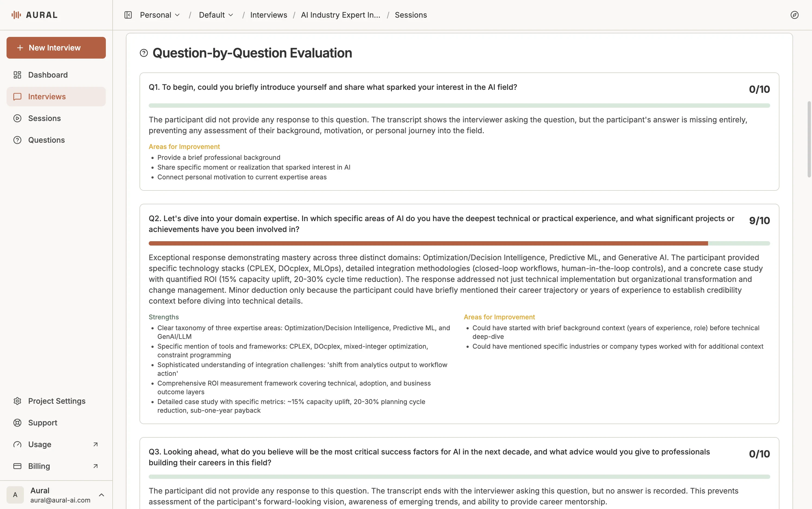Go to Interviews breadcrumb link

(268, 15)
